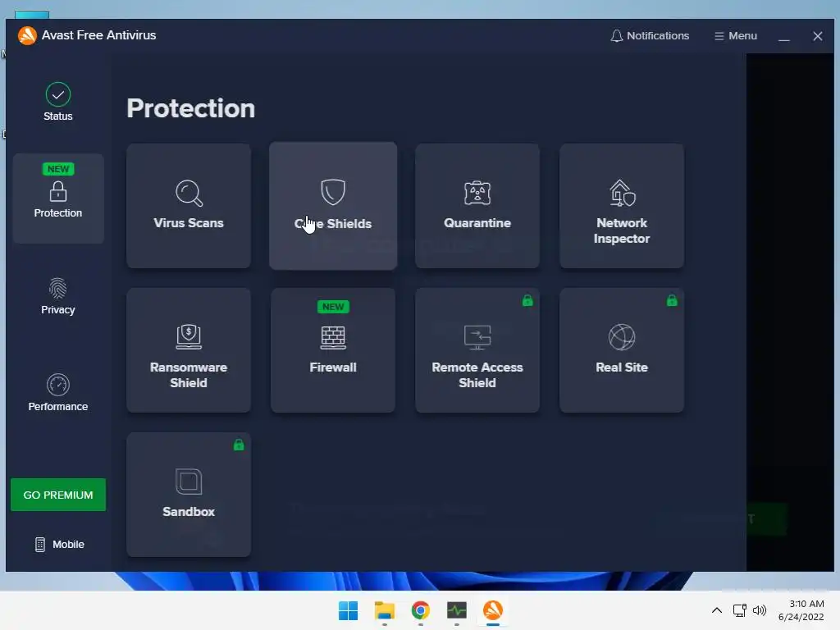Click the green lock on Sandbox
The height and width of the screenshot is (630, 840).
[x=239, y=445]
